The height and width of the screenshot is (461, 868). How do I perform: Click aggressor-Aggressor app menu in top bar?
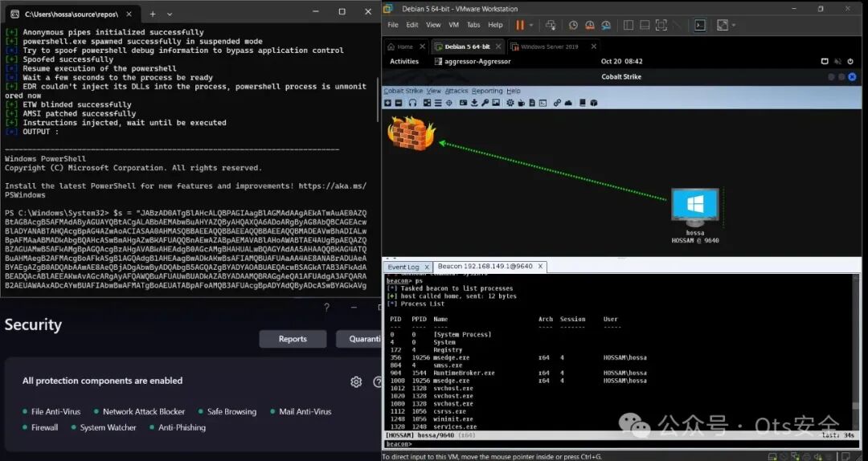tap(474, 61)
